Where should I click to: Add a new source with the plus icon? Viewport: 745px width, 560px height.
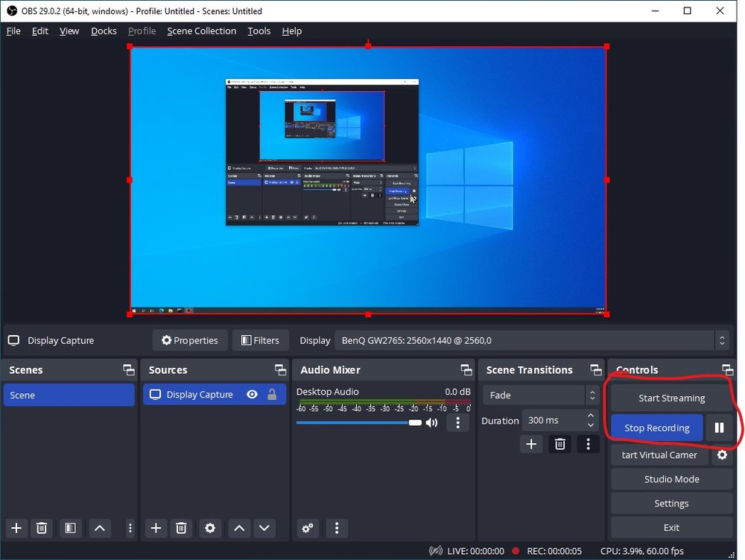156,528
